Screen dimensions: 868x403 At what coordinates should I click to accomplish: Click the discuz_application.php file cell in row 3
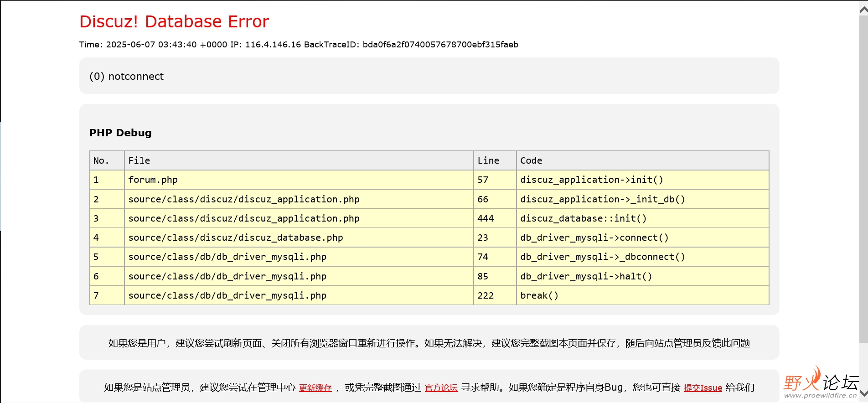299,218
